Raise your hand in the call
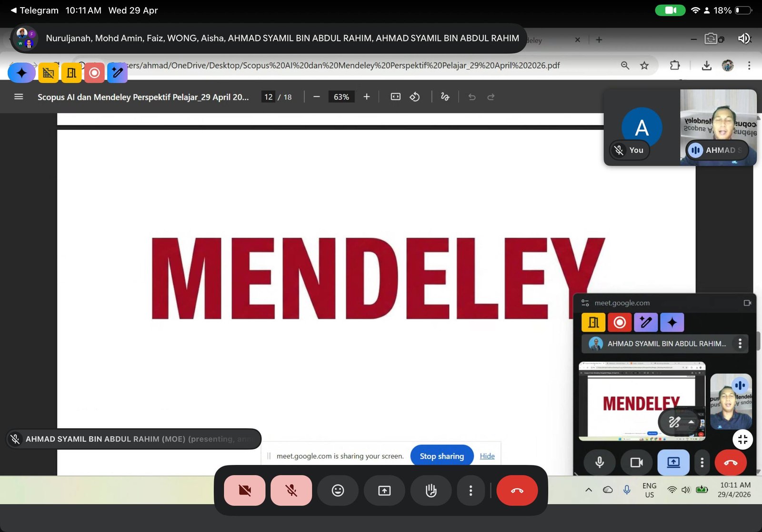Image resolution: width=762 pixels, height=532 pixels. click(431, 491)
